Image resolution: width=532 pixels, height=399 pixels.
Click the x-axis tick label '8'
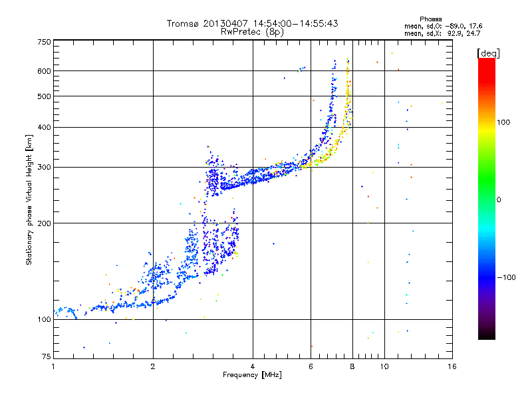(352, 366)
